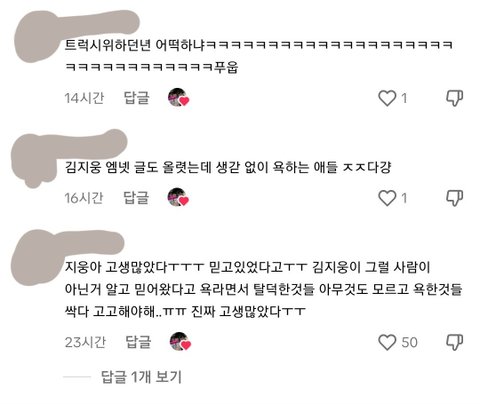Open creator-hearted avatar on 14시간 comment
480x404 pixels.
[x=179, y=98]
